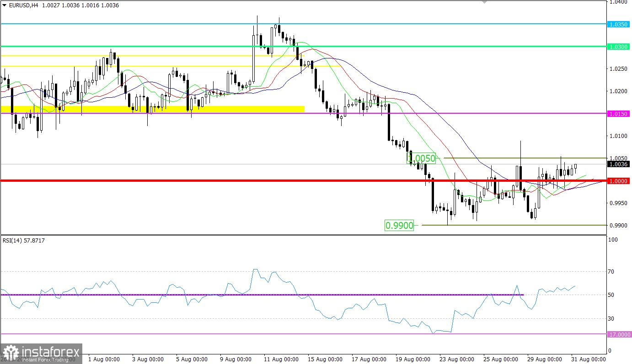Click the black 1.0036 current price tag
Image resolution: width=632 pixels, height=364 pixels.
coord(619,164)
